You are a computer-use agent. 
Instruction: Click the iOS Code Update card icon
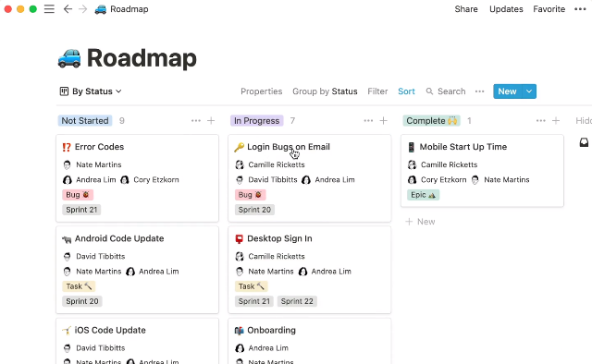(x=67, y=331)
